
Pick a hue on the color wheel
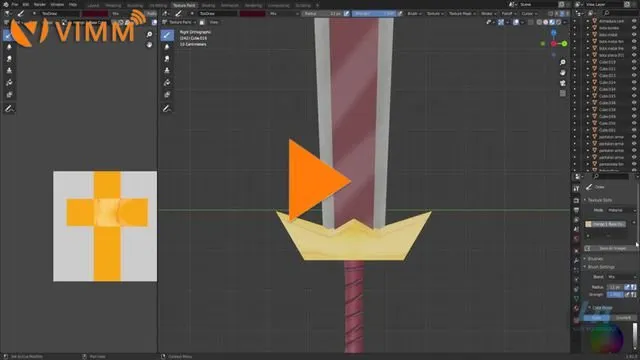pos(606,338)
